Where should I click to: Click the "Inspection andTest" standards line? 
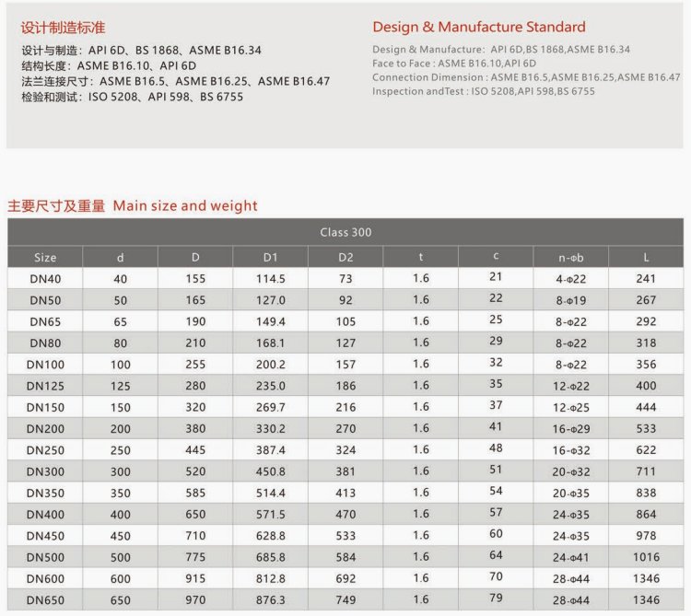pyautogui.click(x=483, y=91)
